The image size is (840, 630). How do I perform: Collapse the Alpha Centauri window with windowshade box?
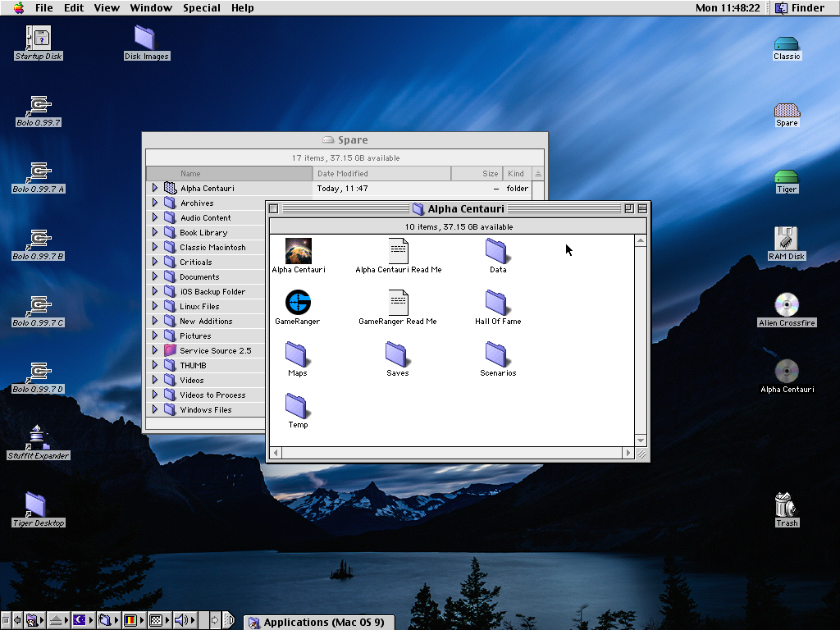(x=642, y=208)
